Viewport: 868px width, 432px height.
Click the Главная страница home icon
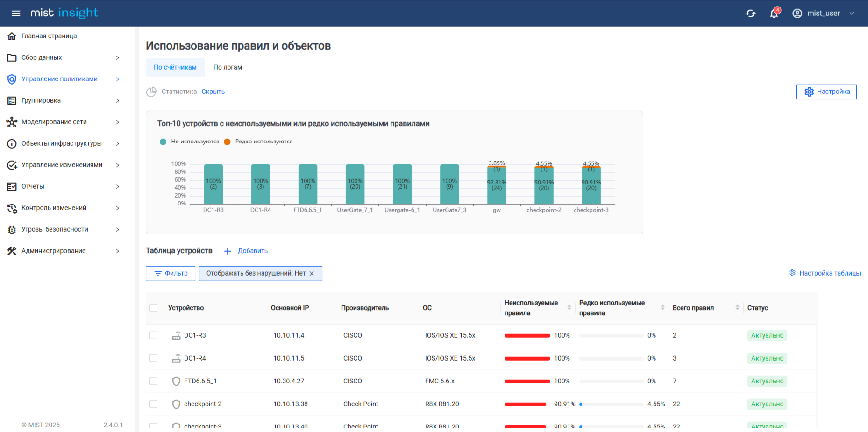tap(12, 36)
